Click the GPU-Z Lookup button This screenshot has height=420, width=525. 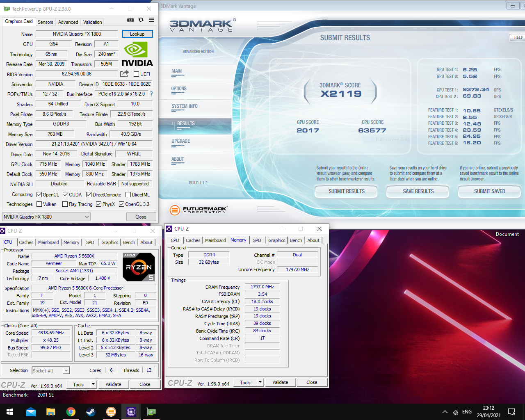coord(137,34)
